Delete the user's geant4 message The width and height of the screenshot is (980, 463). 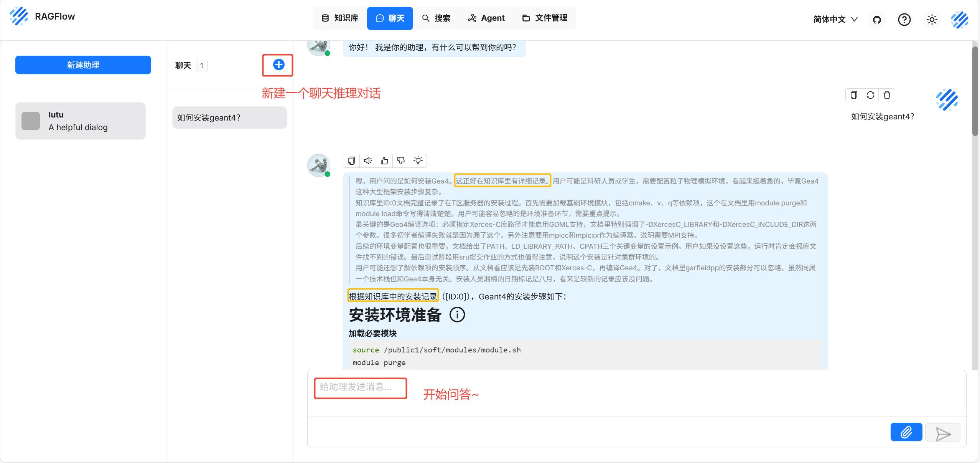(887, 95)
